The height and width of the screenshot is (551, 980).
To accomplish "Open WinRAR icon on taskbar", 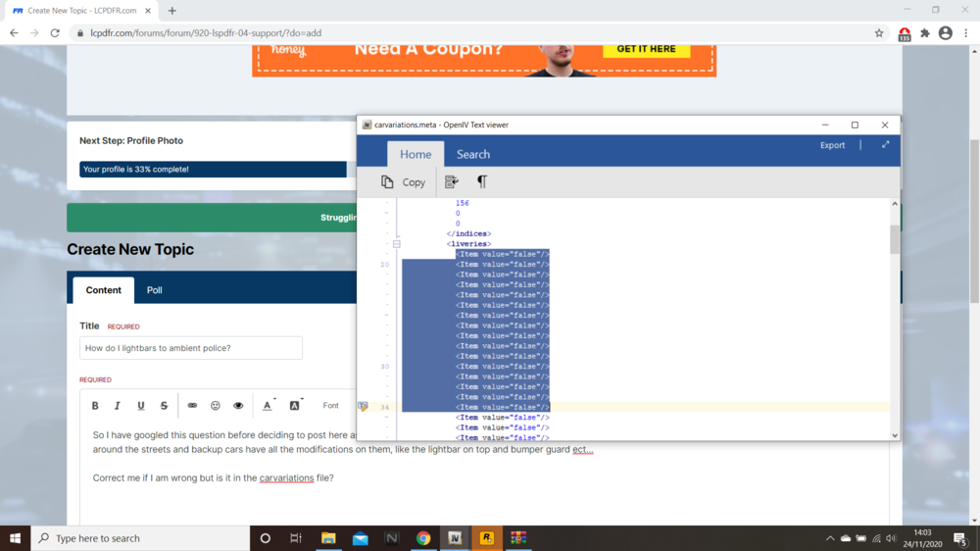I will click(518, 538).
